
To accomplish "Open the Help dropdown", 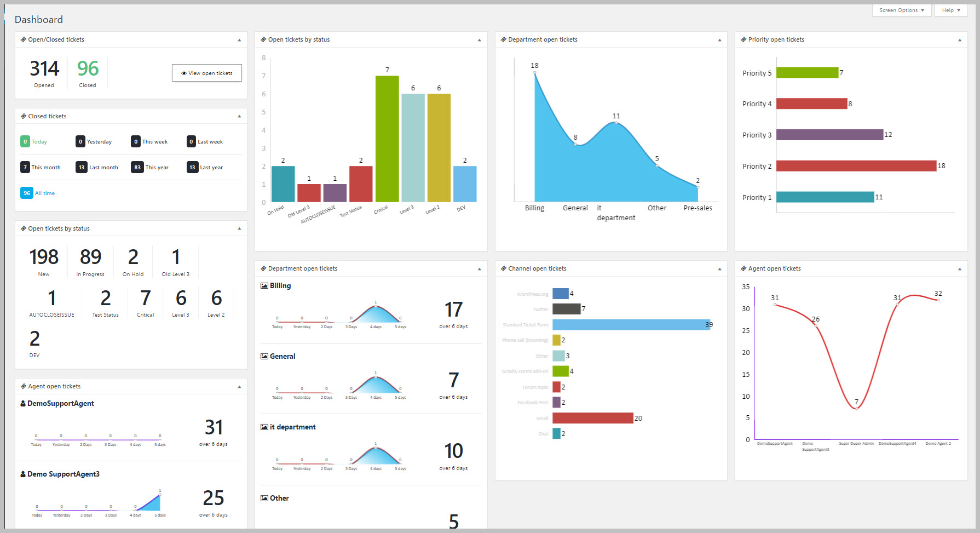I will 950,10.
